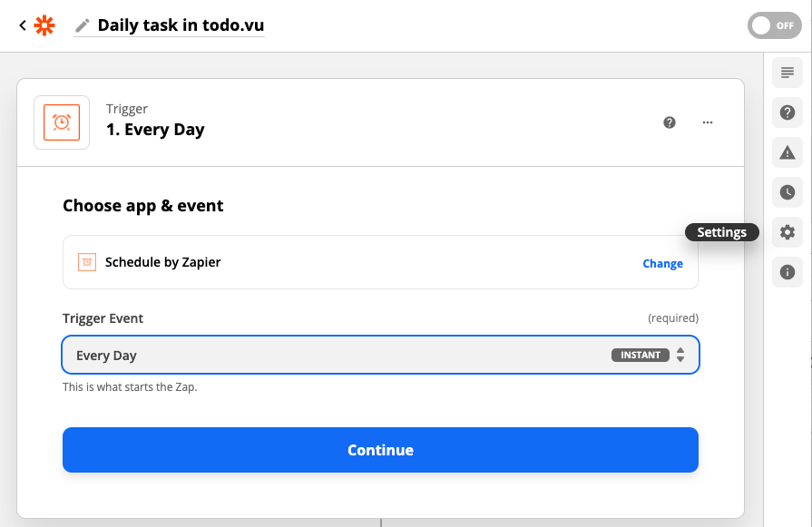Open the Trigger Event 'Every Day' dropdown

pos(381,356)
